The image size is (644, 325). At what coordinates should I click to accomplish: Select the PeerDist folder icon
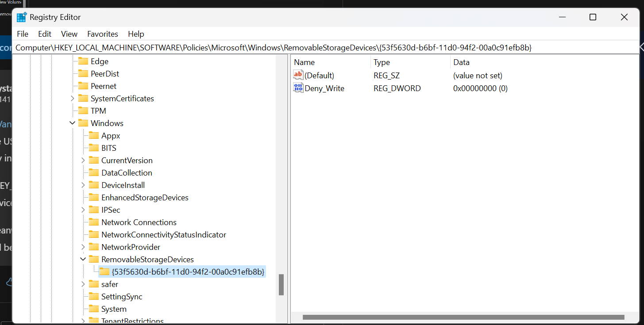pos(83,73)
